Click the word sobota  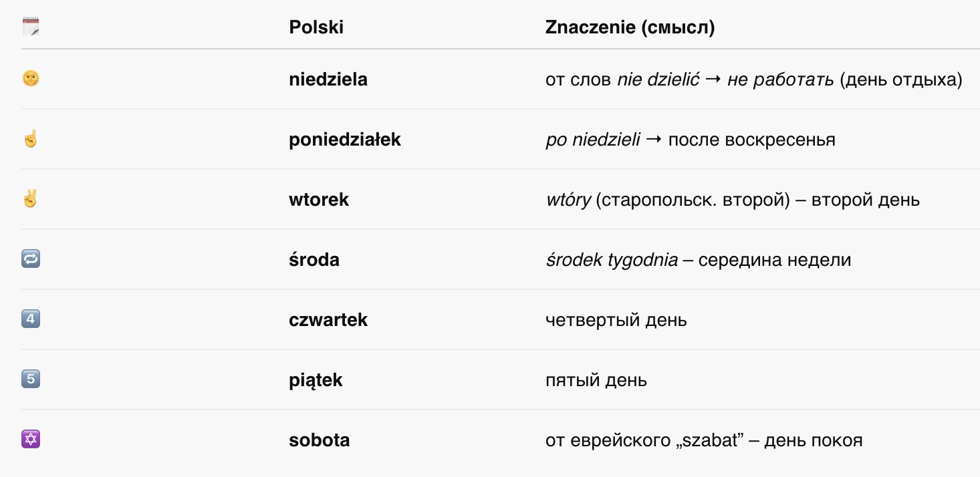point(320,440)
